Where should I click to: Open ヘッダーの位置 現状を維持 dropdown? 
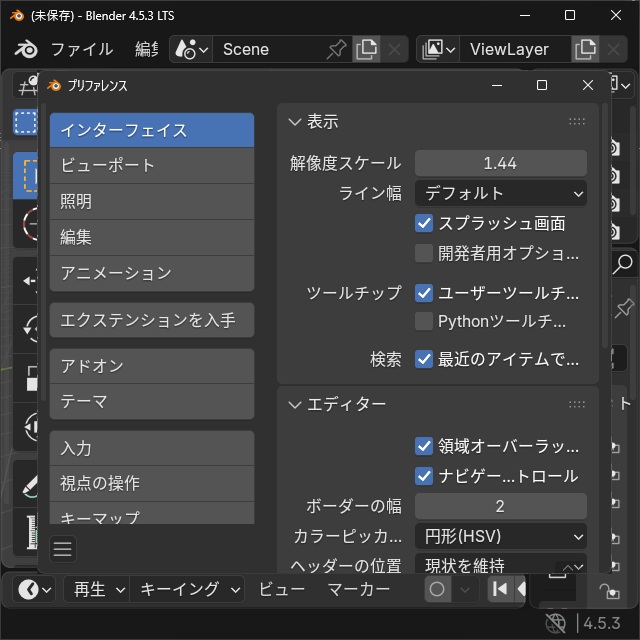[x=501, y=564]
